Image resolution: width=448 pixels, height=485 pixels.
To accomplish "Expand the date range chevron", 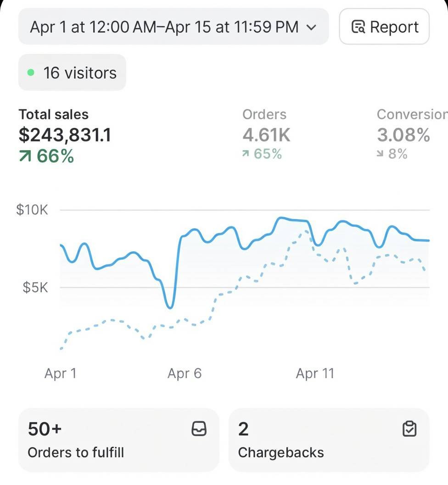I will [311, 27].
